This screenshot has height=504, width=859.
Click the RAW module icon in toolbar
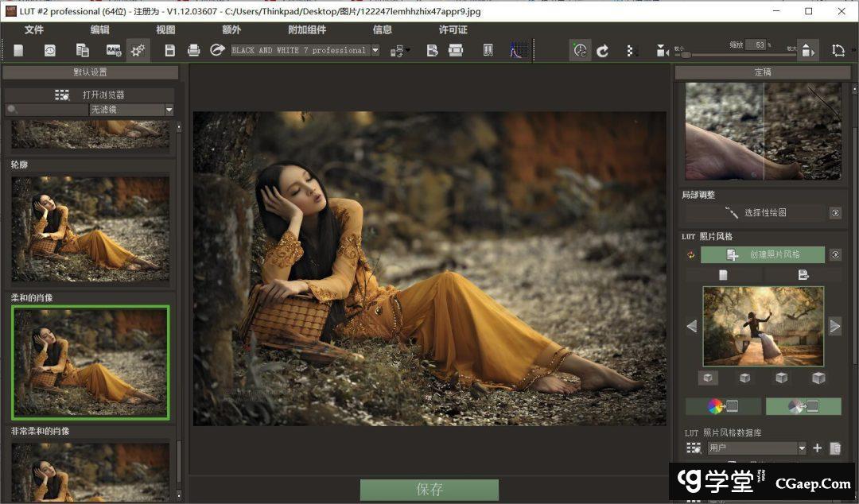click(114, 50)
